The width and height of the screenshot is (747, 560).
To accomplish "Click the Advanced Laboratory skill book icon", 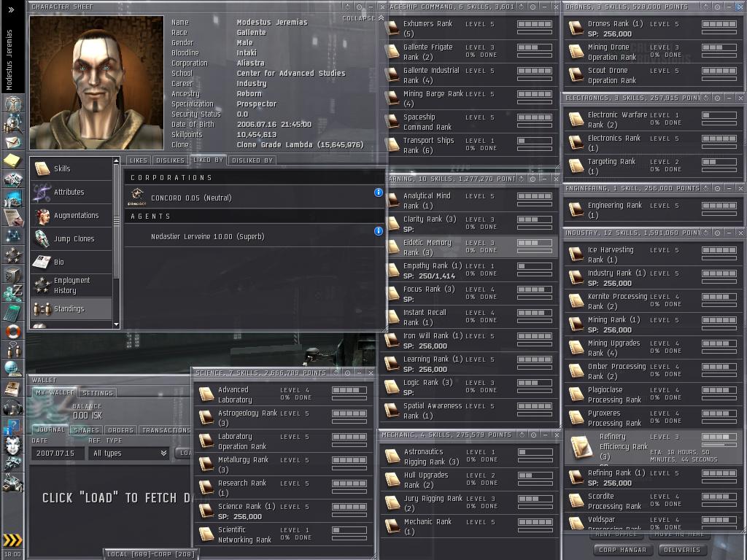I will [206, 394].
